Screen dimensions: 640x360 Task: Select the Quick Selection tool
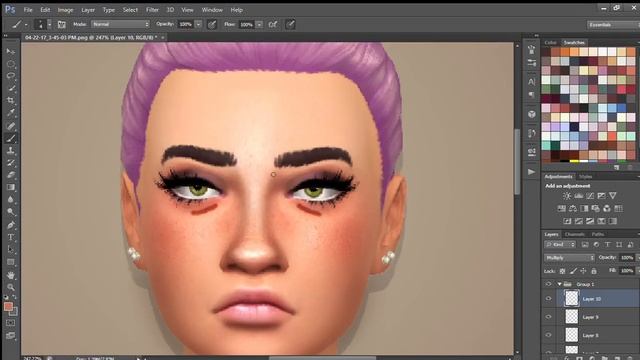tap(11, 88)
